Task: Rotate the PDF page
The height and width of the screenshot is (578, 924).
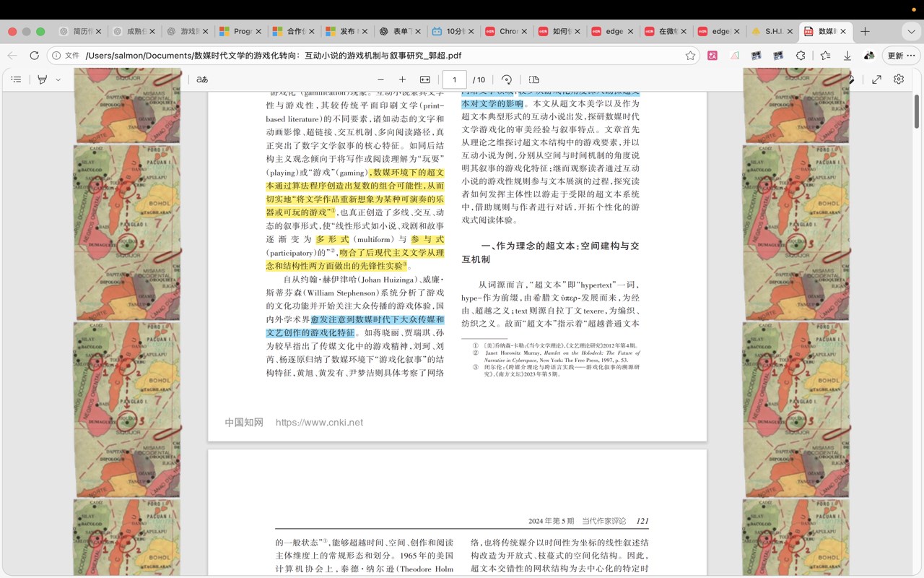Action: tap(507, 79)
